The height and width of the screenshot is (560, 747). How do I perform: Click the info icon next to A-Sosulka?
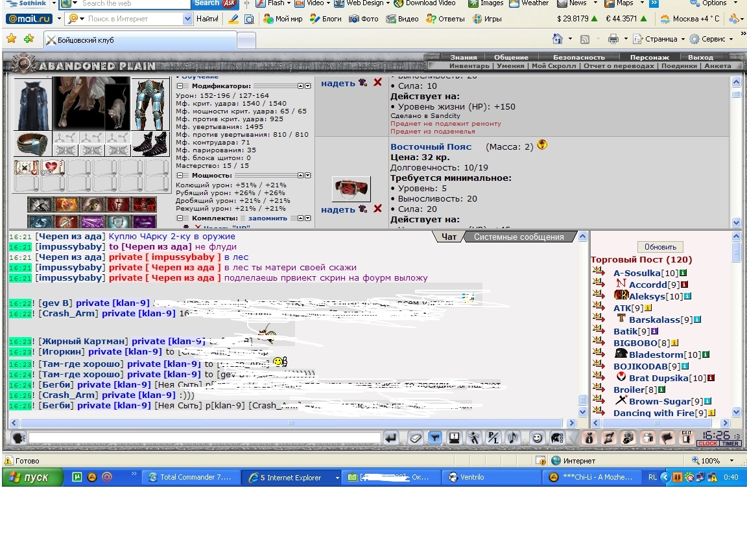coord(683,273)
